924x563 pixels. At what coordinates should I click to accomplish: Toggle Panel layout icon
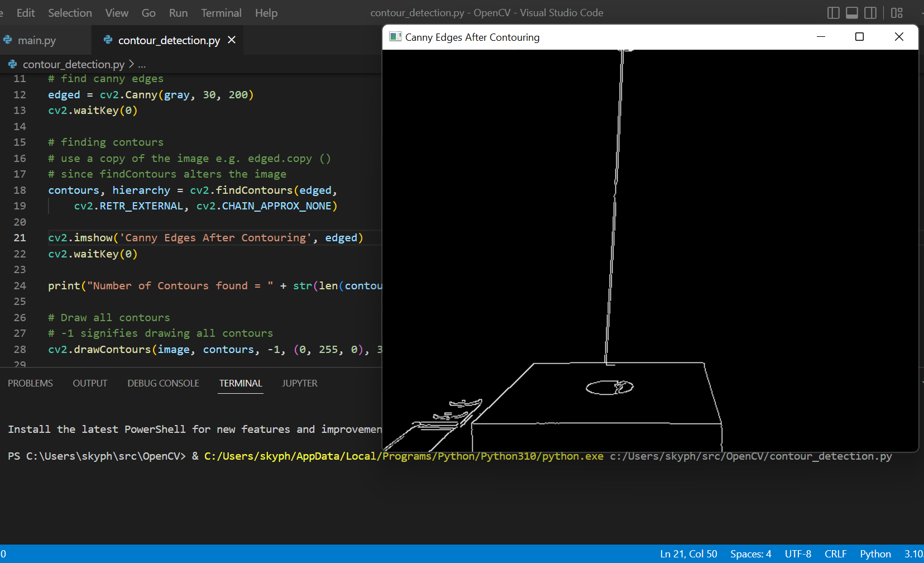852,13
